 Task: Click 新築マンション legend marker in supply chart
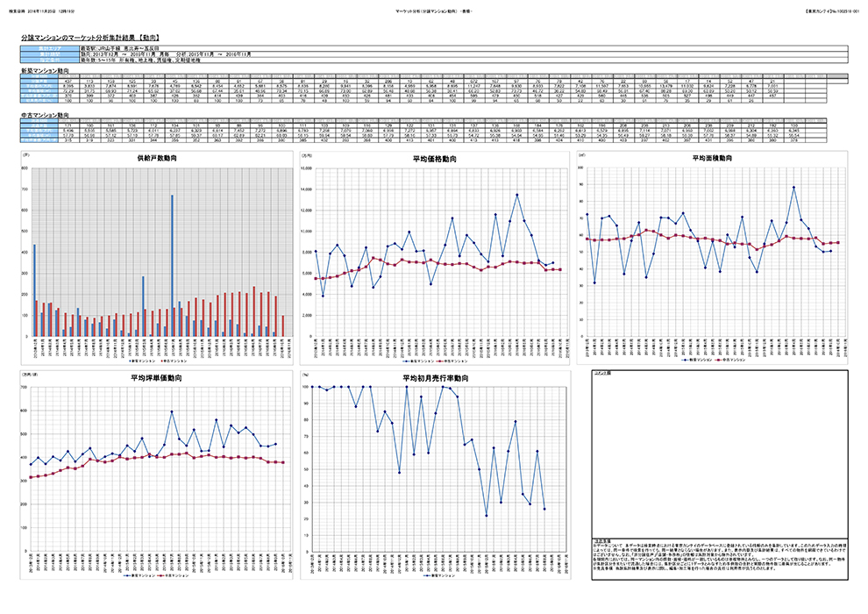(132, 361)
